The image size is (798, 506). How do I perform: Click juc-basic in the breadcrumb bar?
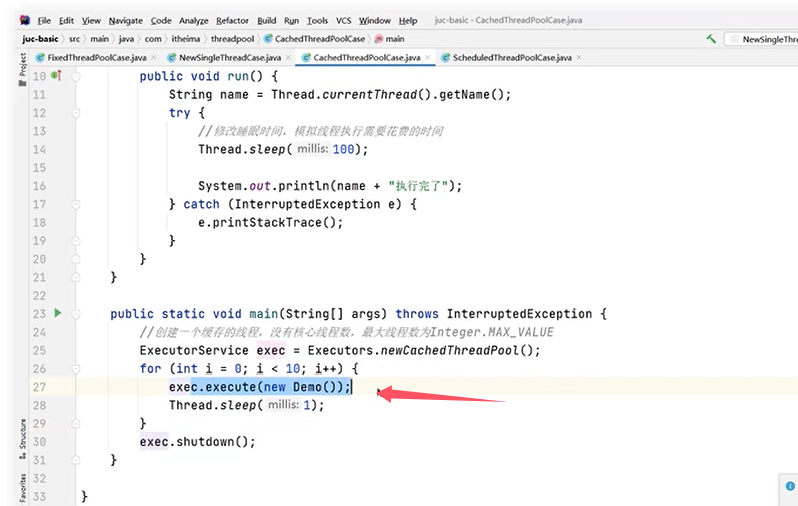click(x=40, y=39)
